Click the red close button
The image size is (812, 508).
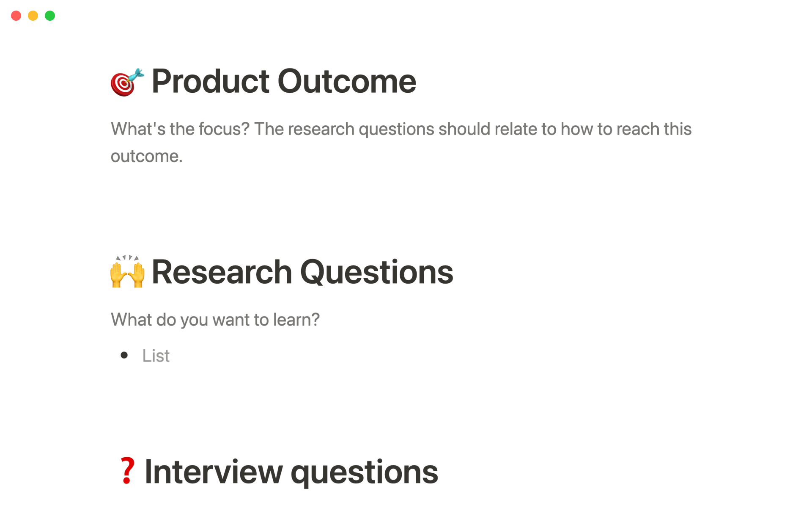click(x=16, y=16)
